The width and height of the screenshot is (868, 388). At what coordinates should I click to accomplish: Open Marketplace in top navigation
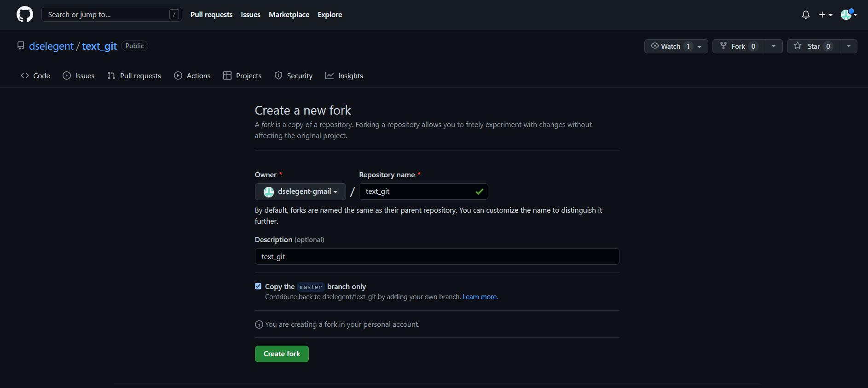(x=289, y=15)
